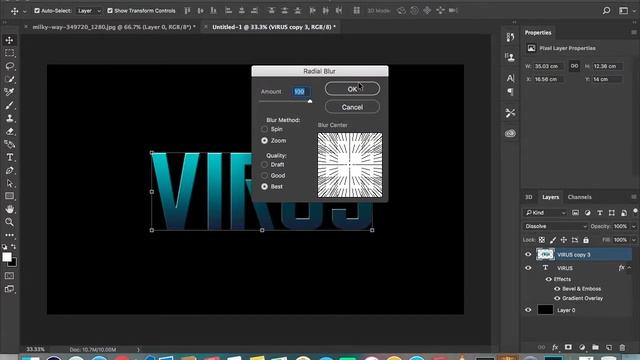Select the Brush tool

[x=9, y=105]
